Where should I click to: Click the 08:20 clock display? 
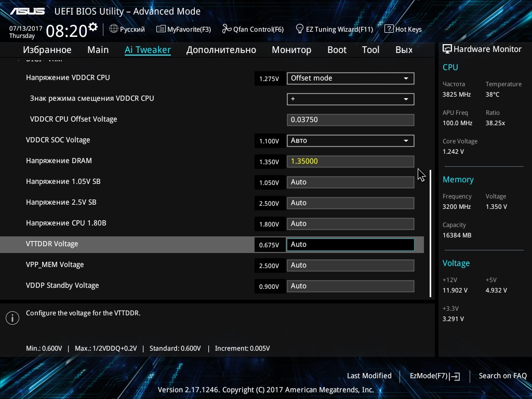pyautogui.click(x=66, y=31)
